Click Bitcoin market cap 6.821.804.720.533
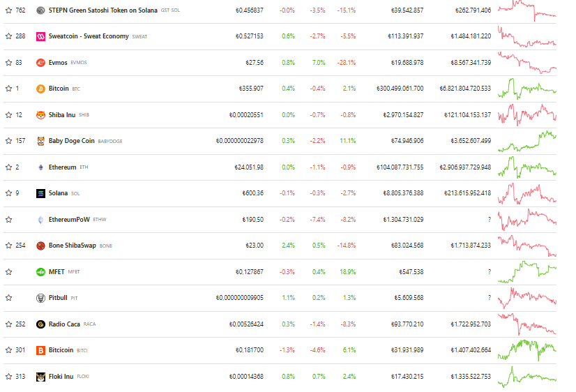The height and width of the screenshot is (392, 576). [x=465, y=89]
